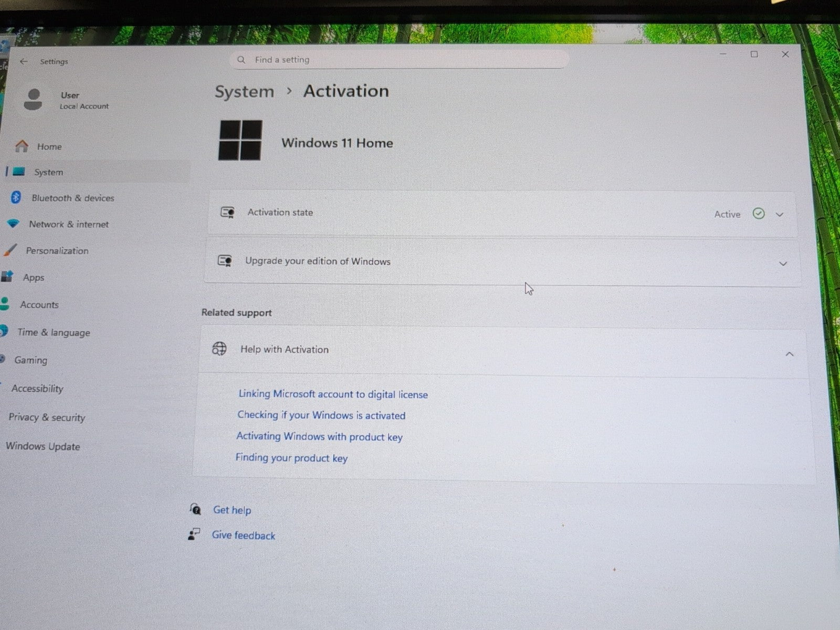
Task: Click the green Active checkmark icon
Action: pos(758,214)
